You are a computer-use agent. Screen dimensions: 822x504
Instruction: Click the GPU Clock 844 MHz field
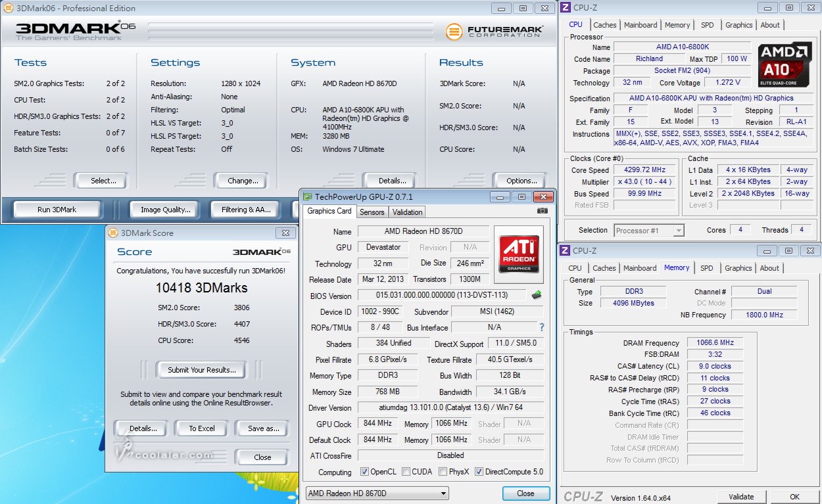coord(377,424)
